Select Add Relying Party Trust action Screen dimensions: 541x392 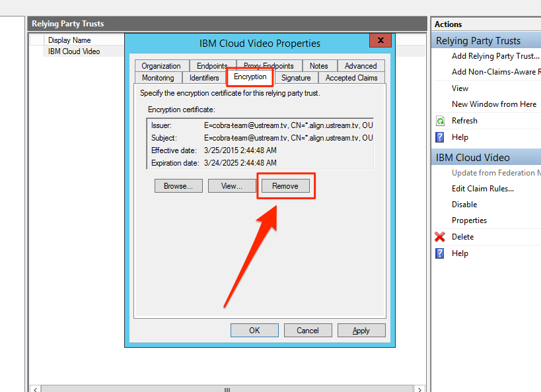coord(495,56)
